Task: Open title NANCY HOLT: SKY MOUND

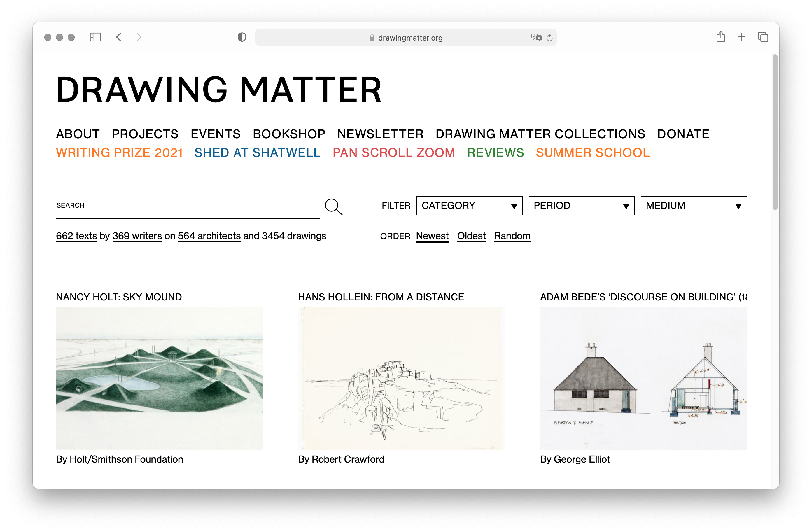Action: pyautogui.click(x=119, y=297)
